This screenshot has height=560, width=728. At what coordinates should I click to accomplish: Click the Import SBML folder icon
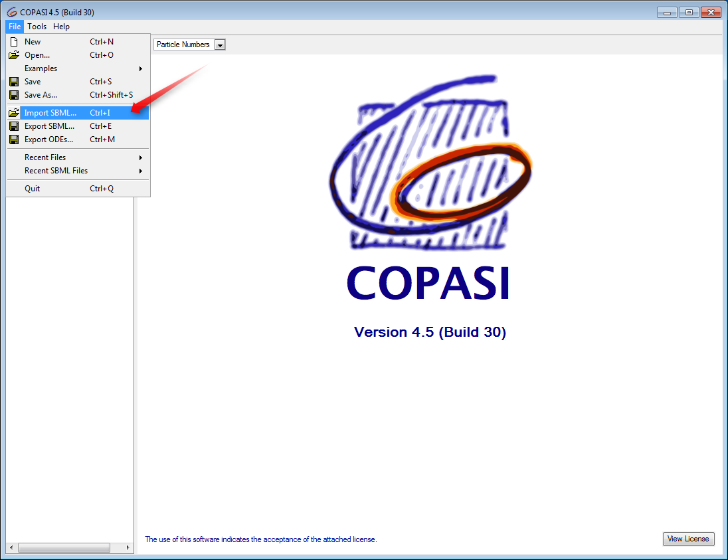14,113
